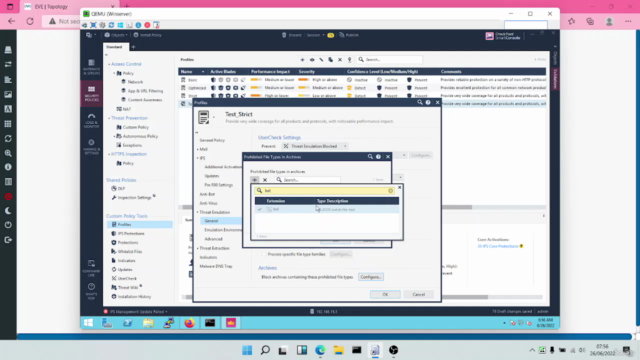
Task: Open What's New panel
Action: [91, 291]
